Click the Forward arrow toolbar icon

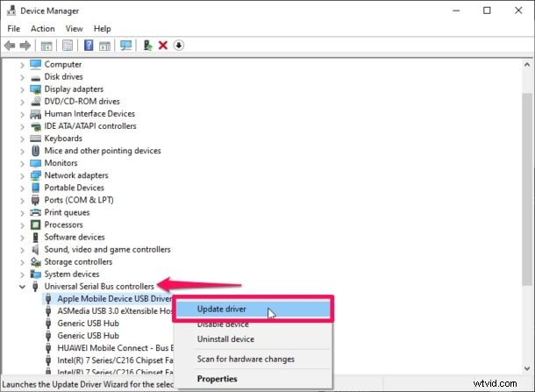(25, 46)
